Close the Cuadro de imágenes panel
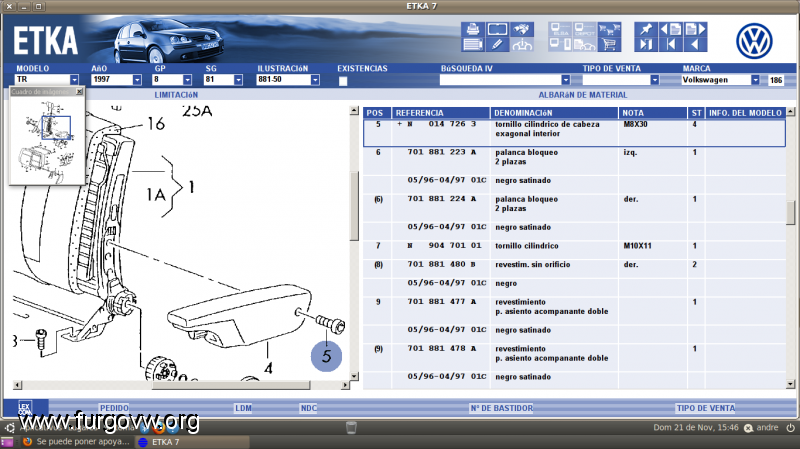 tap(79, 91)
